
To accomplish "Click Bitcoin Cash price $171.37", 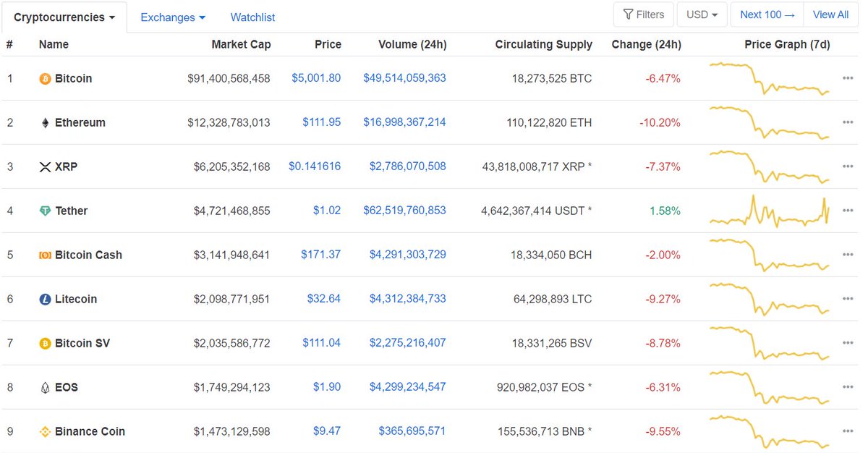I will pyautogui.click(x=321, y=255).
